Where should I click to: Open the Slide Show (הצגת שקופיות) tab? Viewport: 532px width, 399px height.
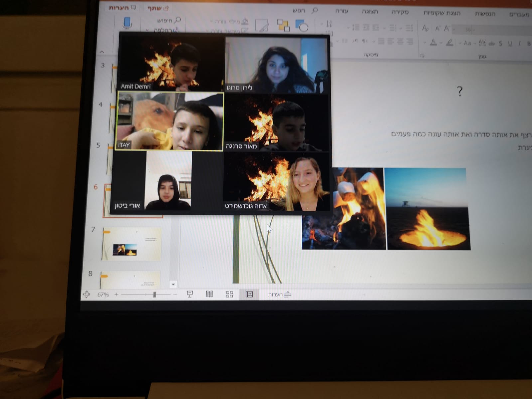point(442,13)
